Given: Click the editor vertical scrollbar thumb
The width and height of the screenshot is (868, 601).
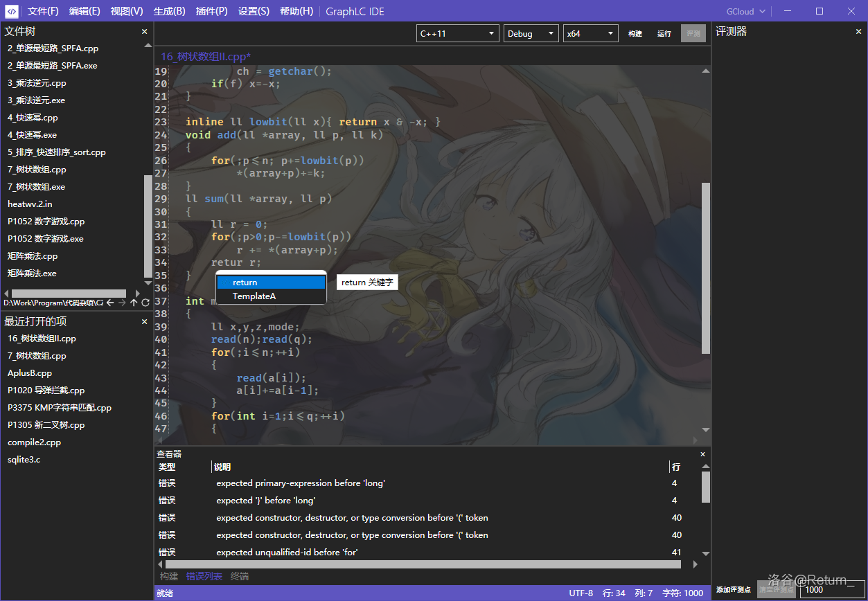Looking at the screenshot, I should (706, 268).
